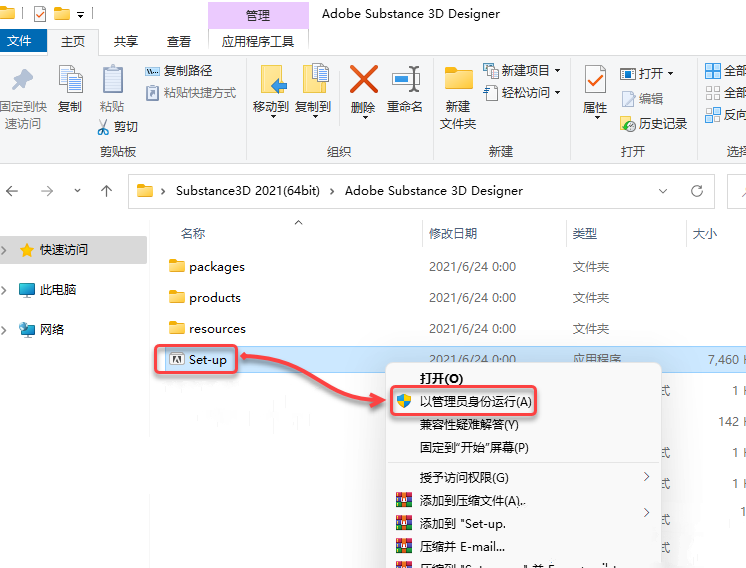Screen dimensions: 746x568
Task: Switch to the View (查看) tab
Action: pos(178,41)
